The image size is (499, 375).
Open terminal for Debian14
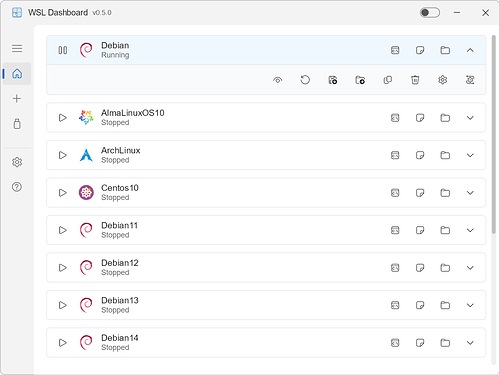395,343
